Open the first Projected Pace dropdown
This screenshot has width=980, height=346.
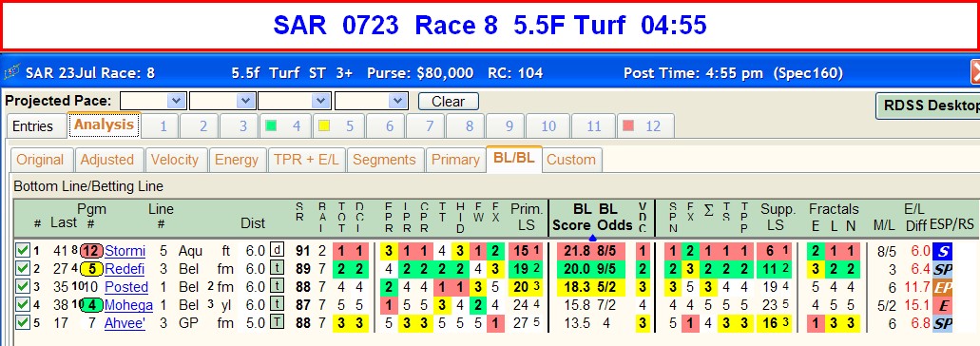point(153,101)
